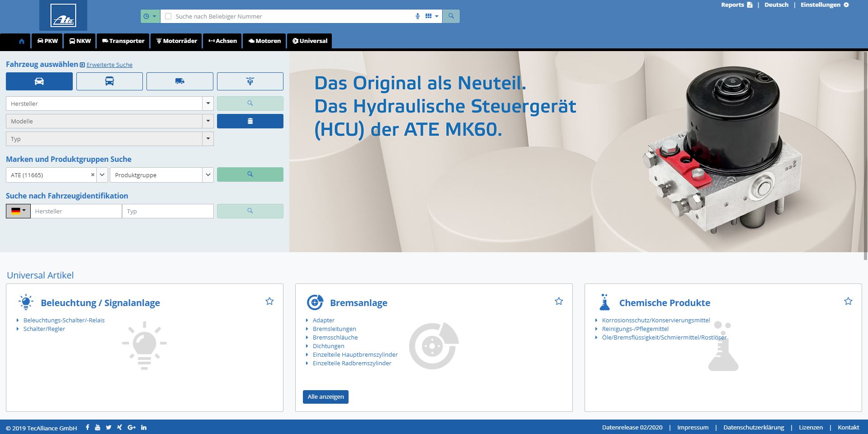
Task: Expand the Modelle dropdown
Action: (x=208, y=121)
